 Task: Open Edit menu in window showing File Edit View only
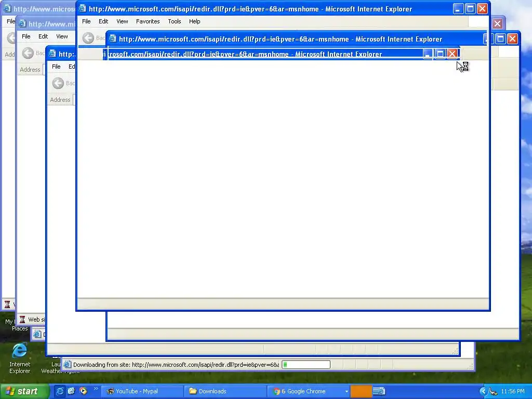coord(43,36)
